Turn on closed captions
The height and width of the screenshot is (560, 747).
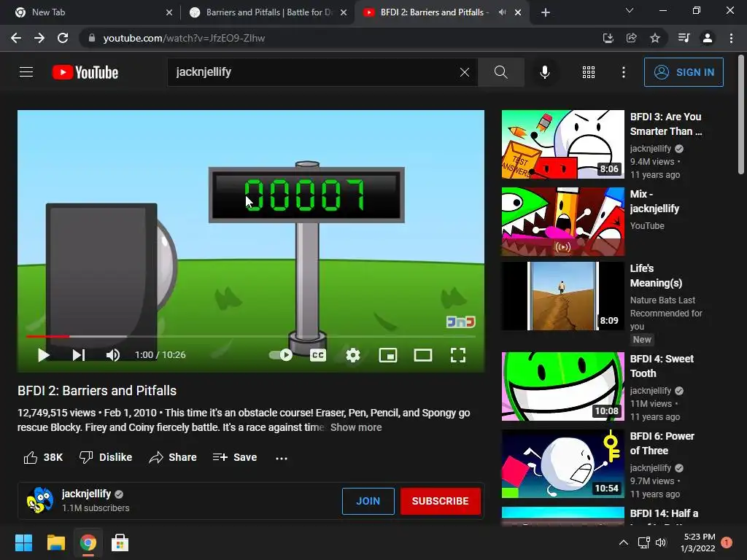[318, 355]
